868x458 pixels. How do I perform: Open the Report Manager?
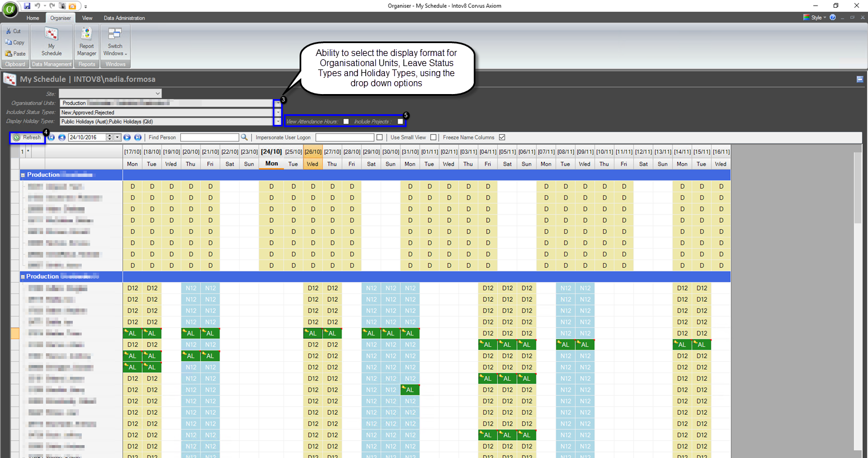[86, 42]
